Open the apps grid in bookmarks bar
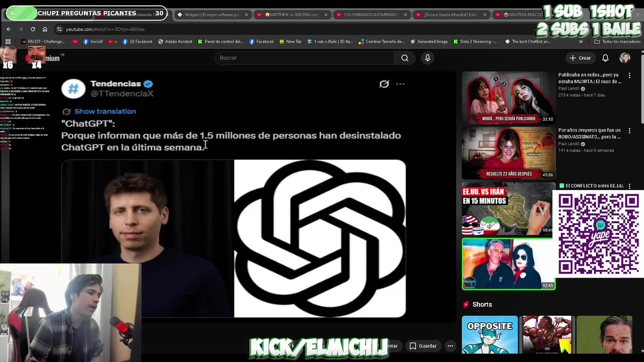Image resolution: width=644 pixels, height=362 pixels. tap(8, 42)
